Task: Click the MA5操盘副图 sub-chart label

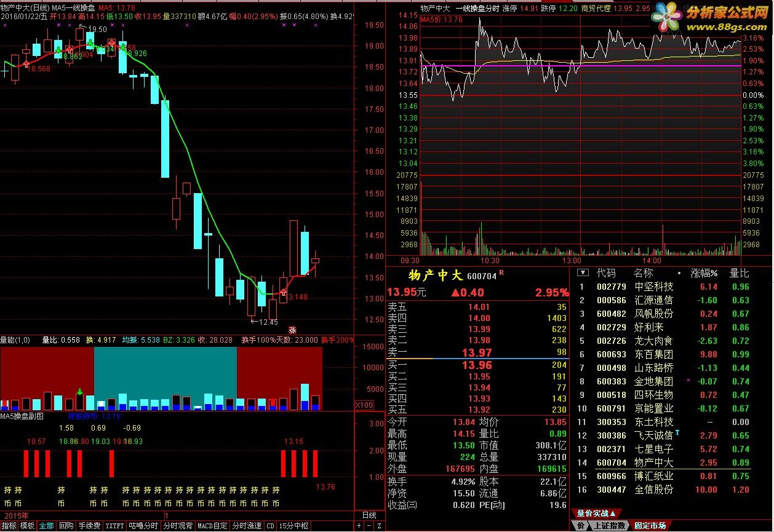Action: (x=22, y=416)
